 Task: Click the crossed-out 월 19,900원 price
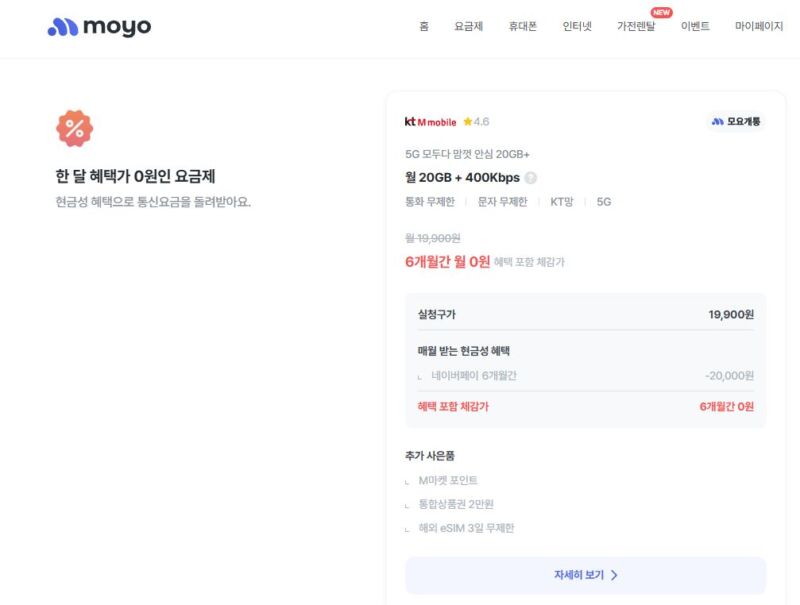[433, 238]
